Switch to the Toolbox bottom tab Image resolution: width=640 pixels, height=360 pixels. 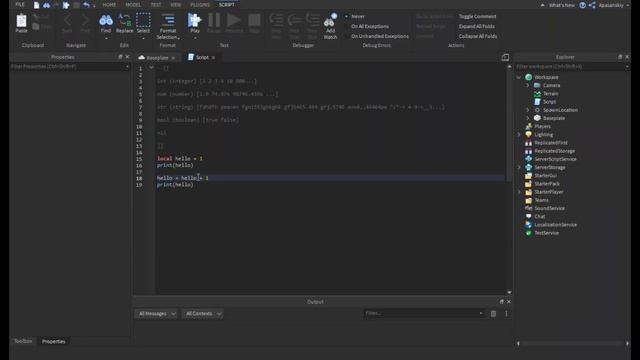point(23,341)
